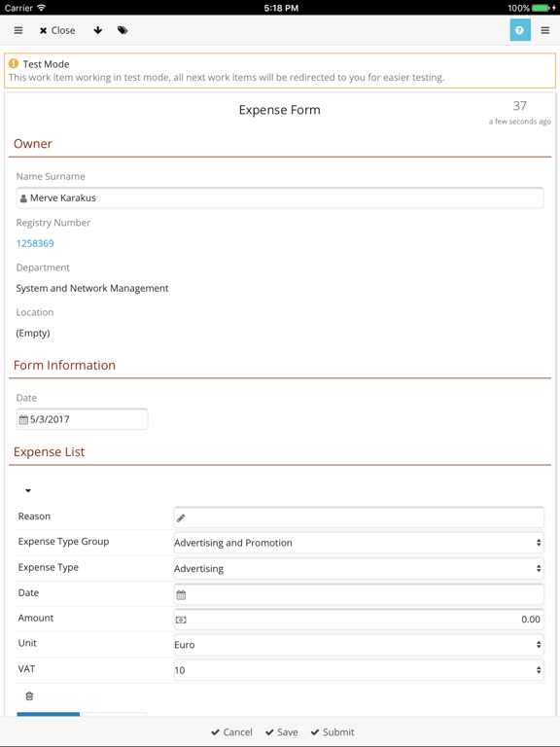Open the blue help button
The width and height of the screenshot is (560, 747).
pyautogui.click(x=520, y=30)
